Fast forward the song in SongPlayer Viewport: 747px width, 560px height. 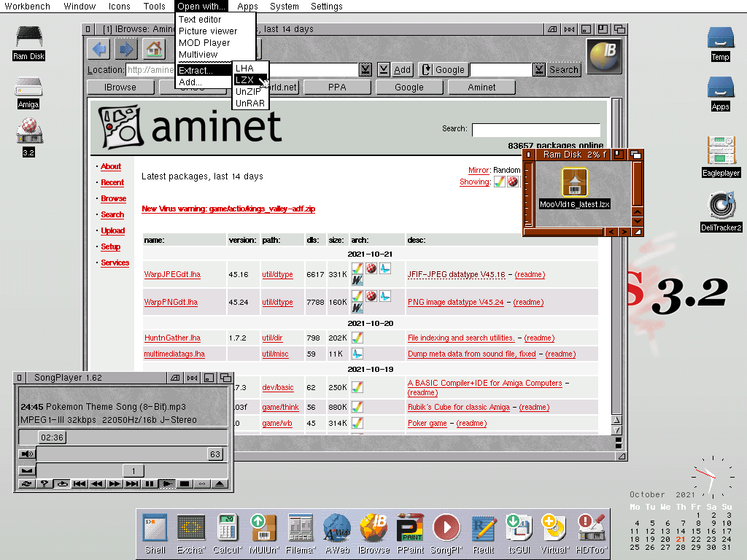[115, 484]
